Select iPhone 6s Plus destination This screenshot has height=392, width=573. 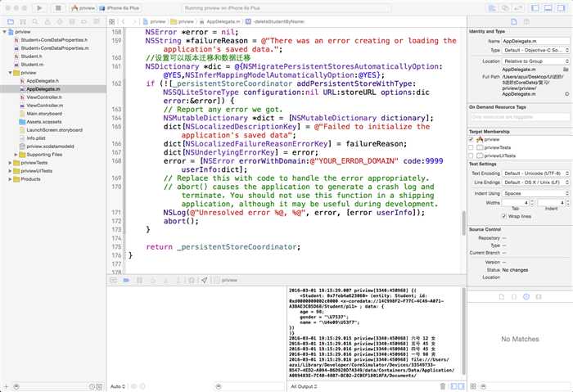120,8
